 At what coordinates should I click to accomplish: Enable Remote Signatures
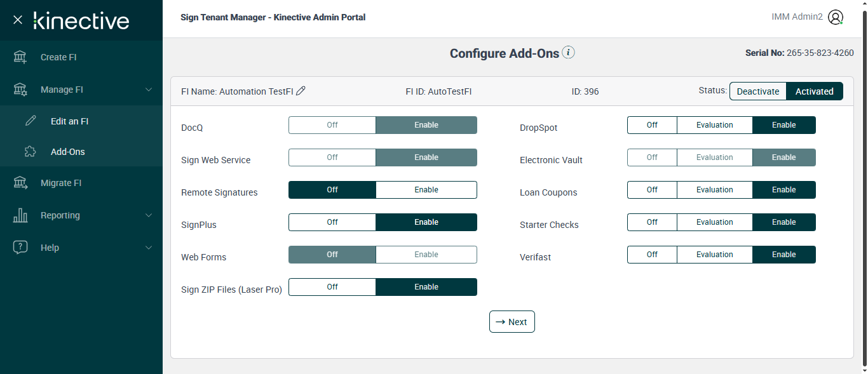click(x=426, y=190)
